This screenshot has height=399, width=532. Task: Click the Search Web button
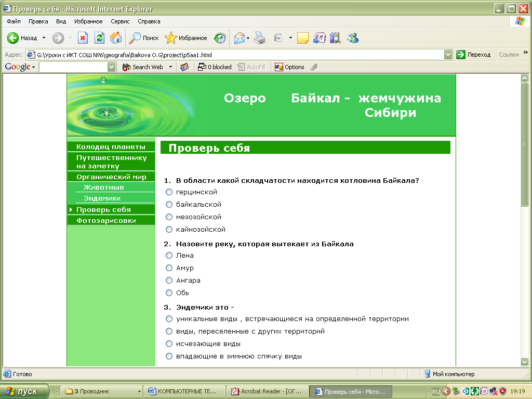(143, 67)
